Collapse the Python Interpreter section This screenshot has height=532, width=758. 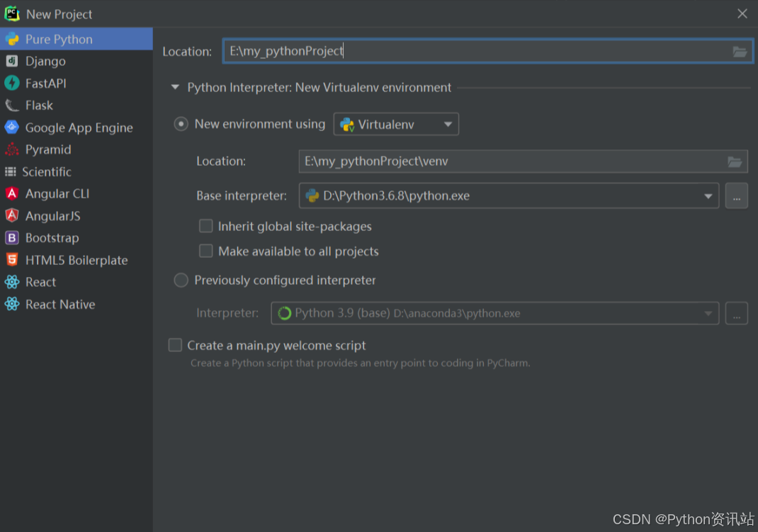[x=175, y=87]
